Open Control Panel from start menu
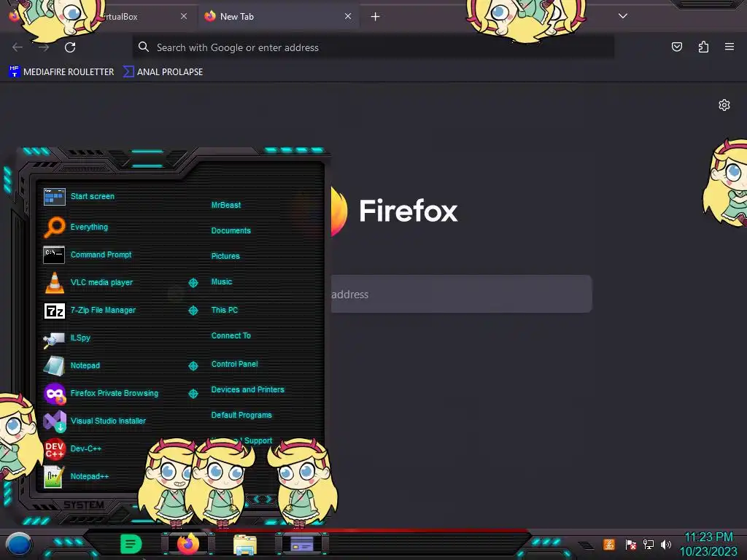This screenshot has width=747, height=560. point(234,365)
